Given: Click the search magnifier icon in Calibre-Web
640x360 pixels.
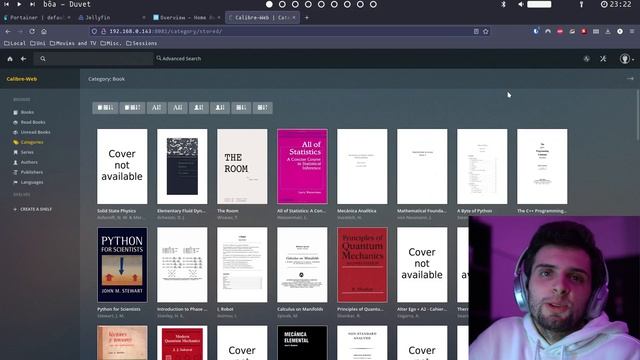Looking at the screenshot, I should [43, 59].
